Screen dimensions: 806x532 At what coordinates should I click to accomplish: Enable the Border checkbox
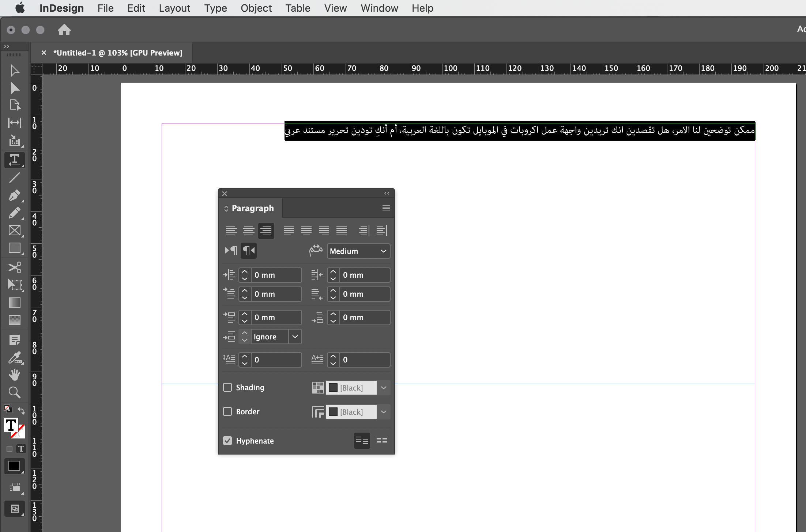click(227, 411)
